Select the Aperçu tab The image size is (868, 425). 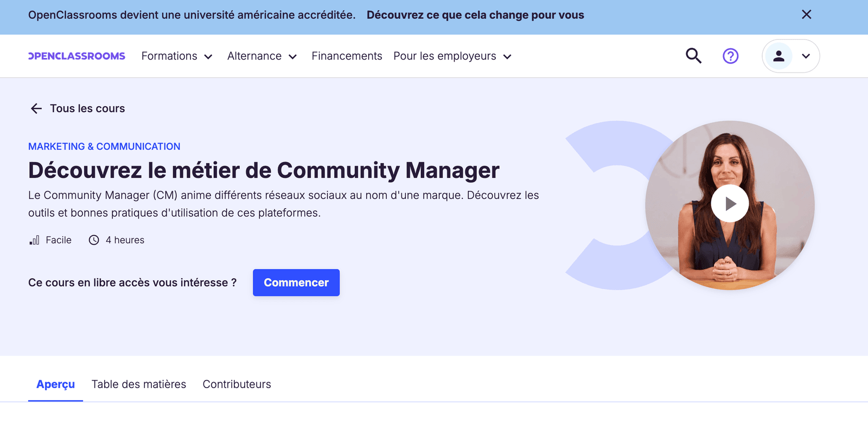pos(55,384)
